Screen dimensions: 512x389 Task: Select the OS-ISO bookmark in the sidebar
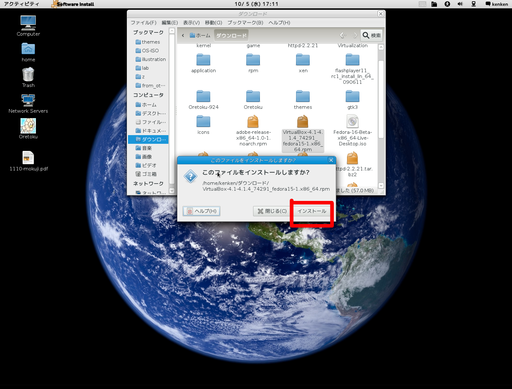point(148,51)
